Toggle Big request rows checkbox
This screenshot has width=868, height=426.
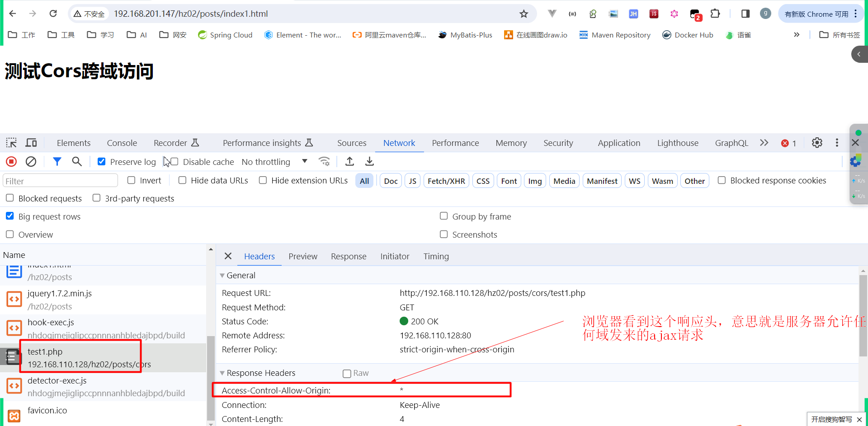(x=9, y=216)
